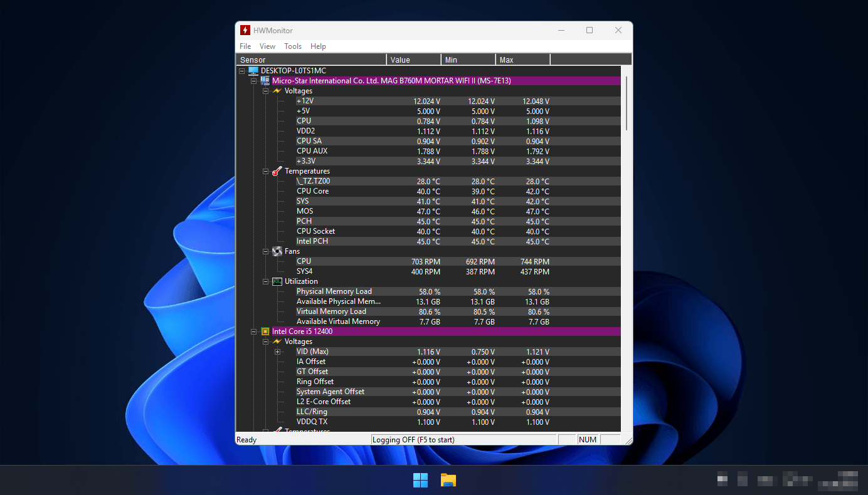Click the Fans fan icon

277,251
